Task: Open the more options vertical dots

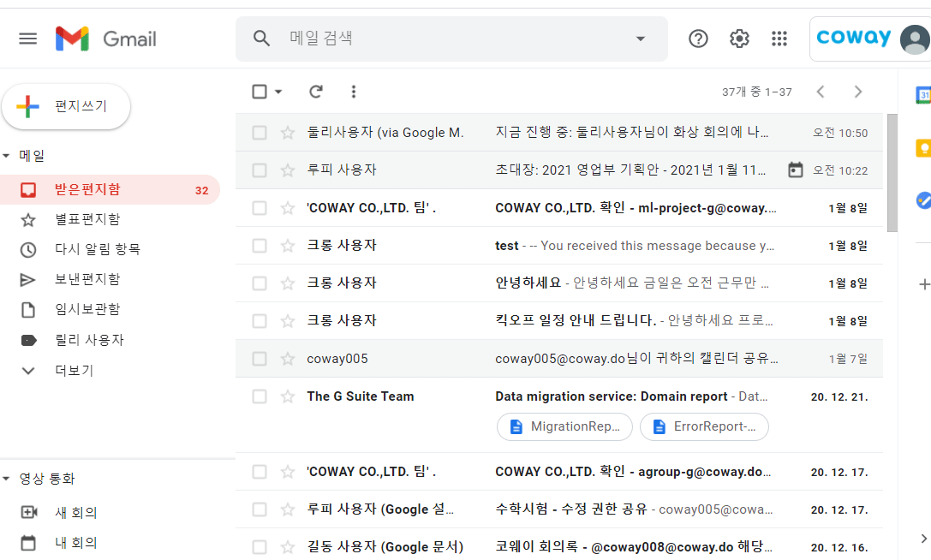Action: (353, 92)
